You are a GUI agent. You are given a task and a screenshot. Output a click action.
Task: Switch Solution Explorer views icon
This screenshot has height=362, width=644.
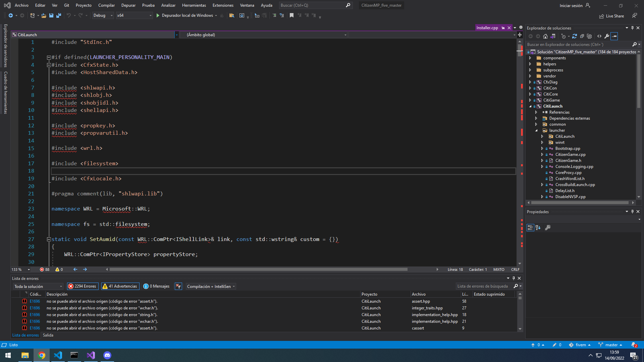(553, 36)
